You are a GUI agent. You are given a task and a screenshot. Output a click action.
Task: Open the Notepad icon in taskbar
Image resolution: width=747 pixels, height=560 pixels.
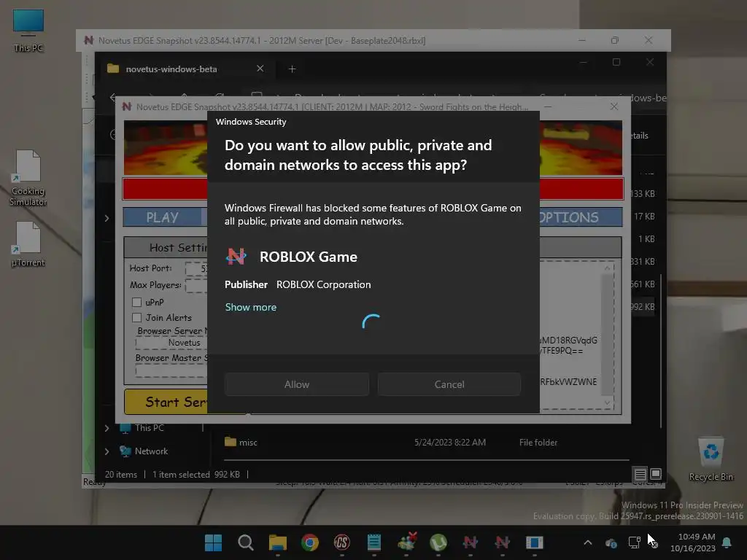click(374, 542)
